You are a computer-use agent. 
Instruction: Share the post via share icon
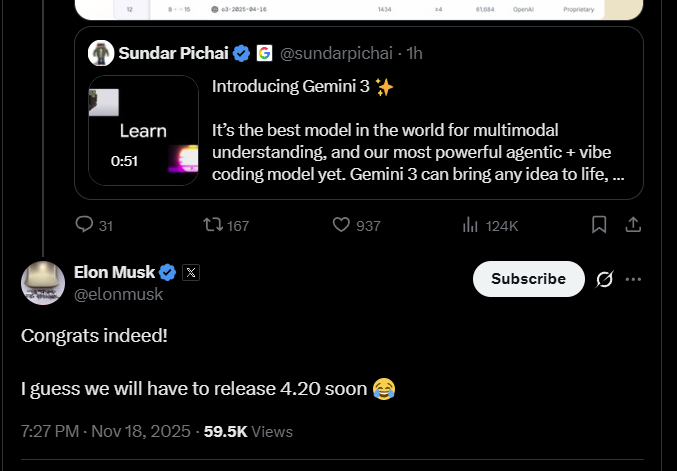coord(633,225)
